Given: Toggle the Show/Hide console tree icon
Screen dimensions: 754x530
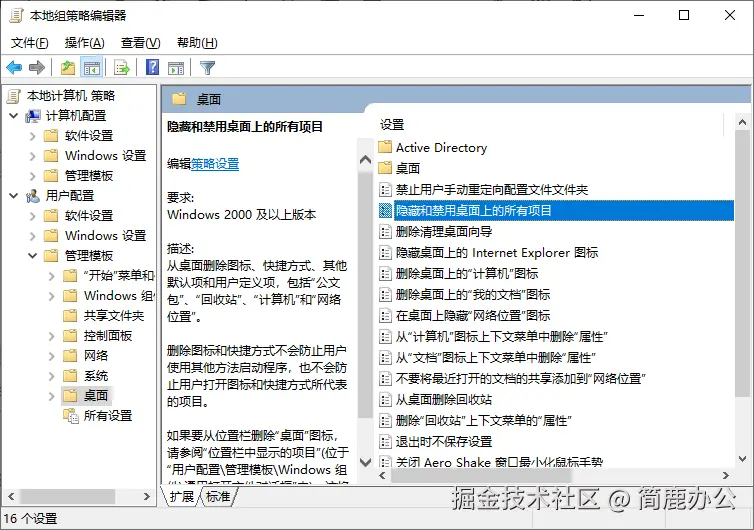Looking at the screenshot, I should (x=91, y=68).
